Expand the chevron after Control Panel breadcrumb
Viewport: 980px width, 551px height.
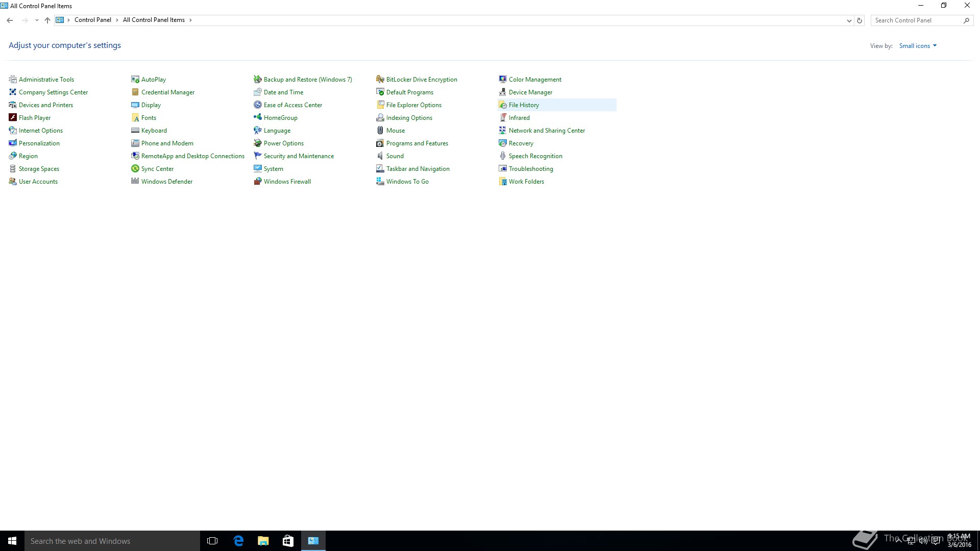click(117, 20)
